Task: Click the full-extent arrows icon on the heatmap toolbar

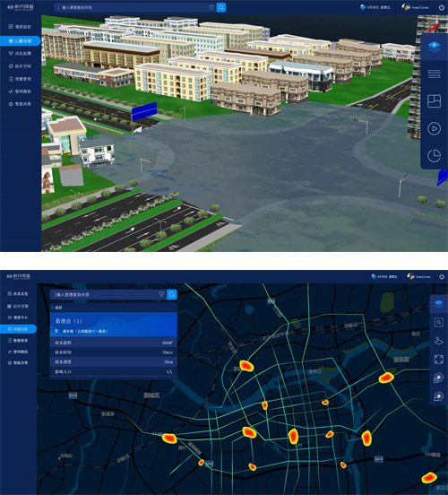Action: 438,360
